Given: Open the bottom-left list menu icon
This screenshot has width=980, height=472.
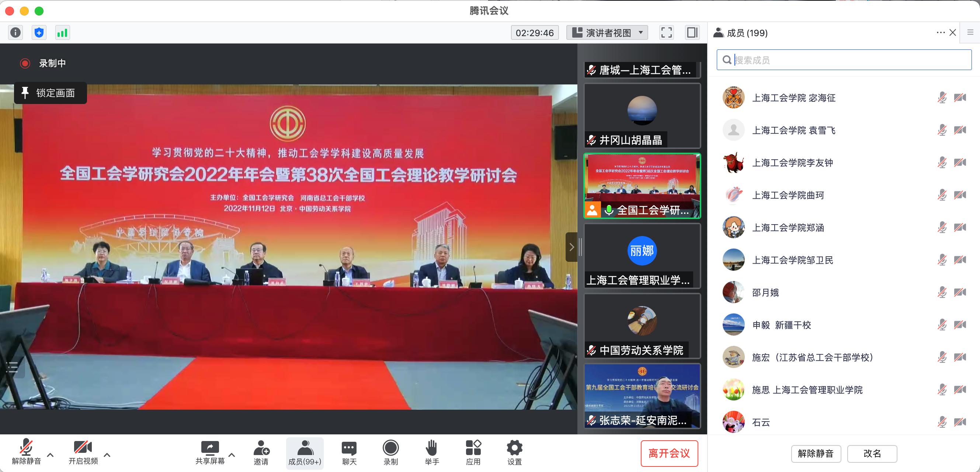Looking at the screenshot, I should click(12, 367).
